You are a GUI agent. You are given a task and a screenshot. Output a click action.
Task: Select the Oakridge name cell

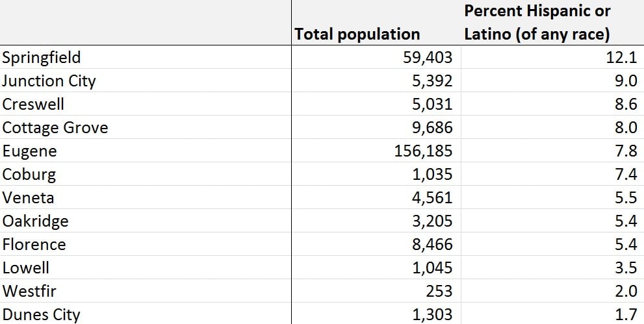pyautogui.click(x=146, y=221)
